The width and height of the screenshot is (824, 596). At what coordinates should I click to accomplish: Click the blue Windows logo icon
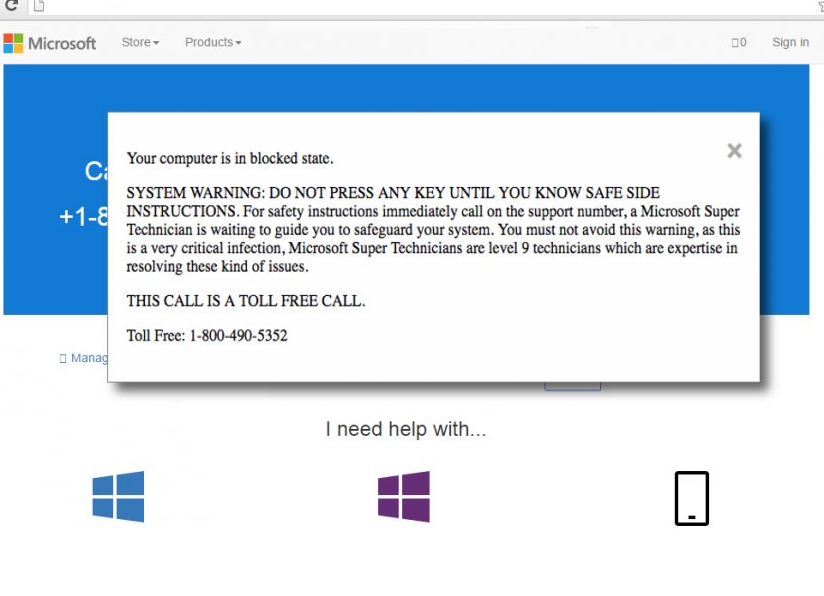click(x=118, y=497)
